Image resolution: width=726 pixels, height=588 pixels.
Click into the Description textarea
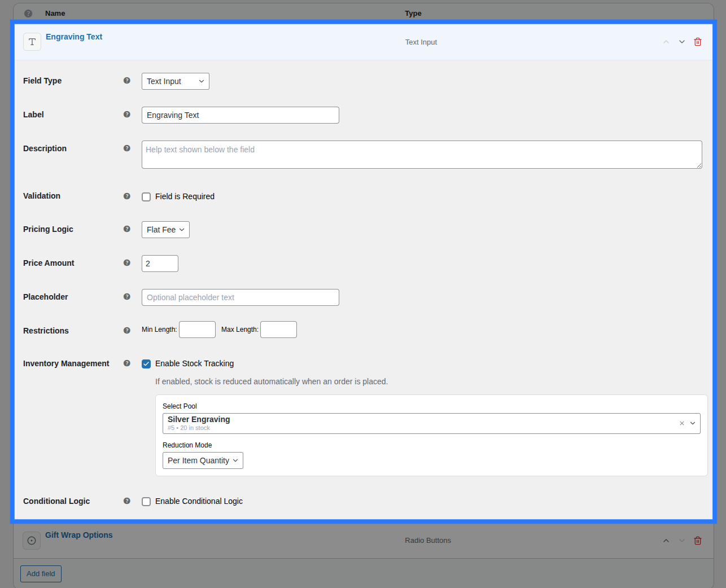tap(422, 155)
